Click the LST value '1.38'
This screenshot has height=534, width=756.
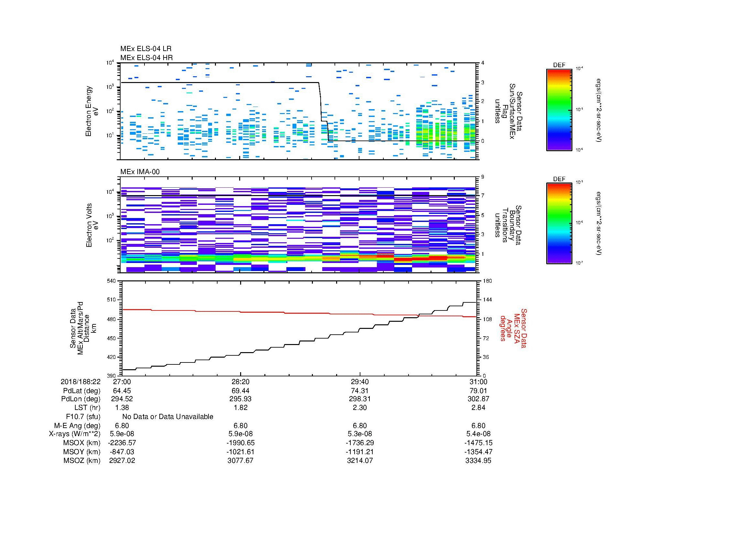[122, 408]
